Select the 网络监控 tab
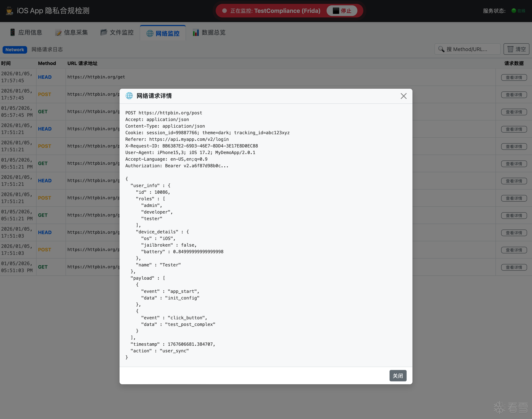This screenshot has height=419, width=532. 163,33
